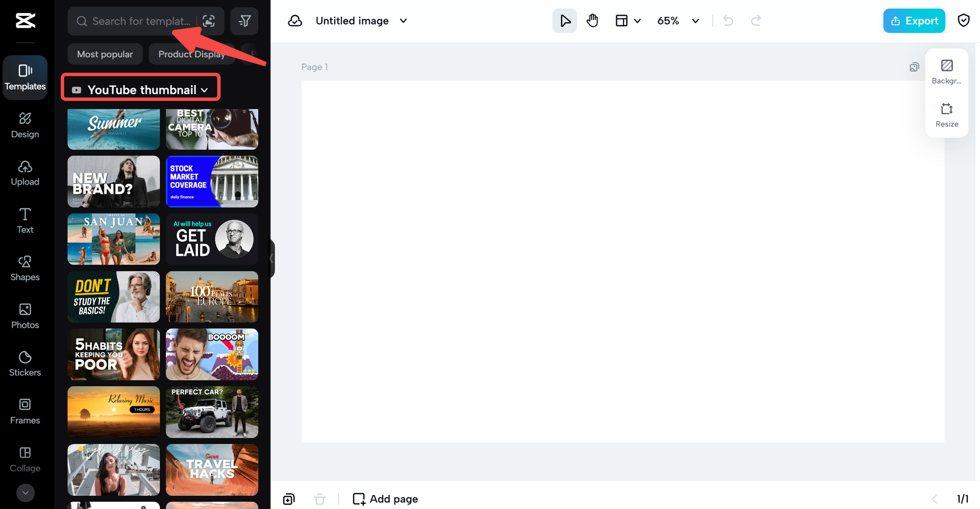
Task: Open the Upload panel
Action: [25, 172]
